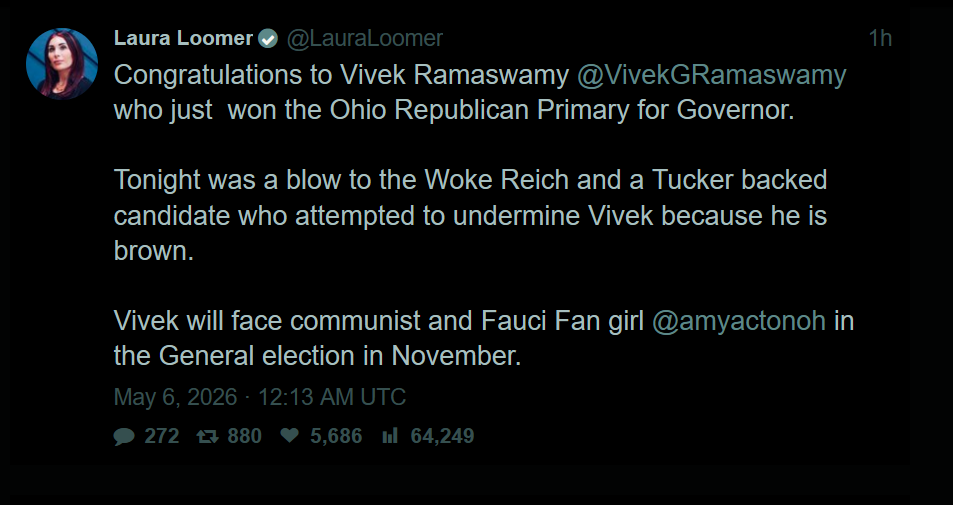Screen dimensions: 953x505
Task: Click the 1h relative time label
Action: pyautogui.click(x=880, y=38)
